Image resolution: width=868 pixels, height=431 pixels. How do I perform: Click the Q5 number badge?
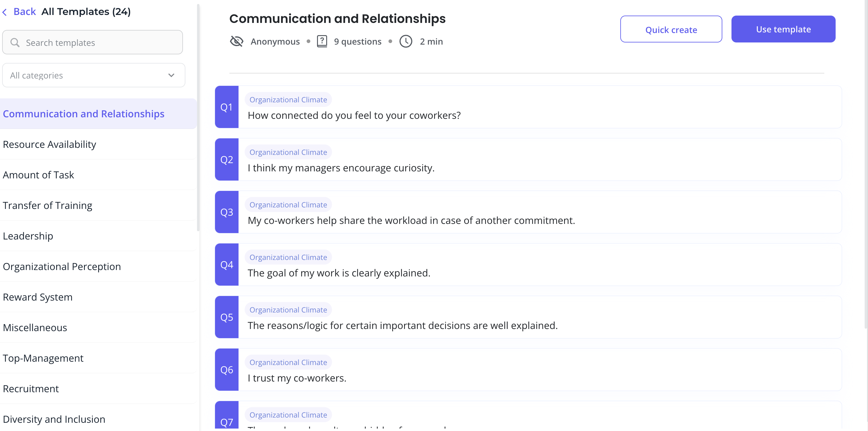(226, 317)
